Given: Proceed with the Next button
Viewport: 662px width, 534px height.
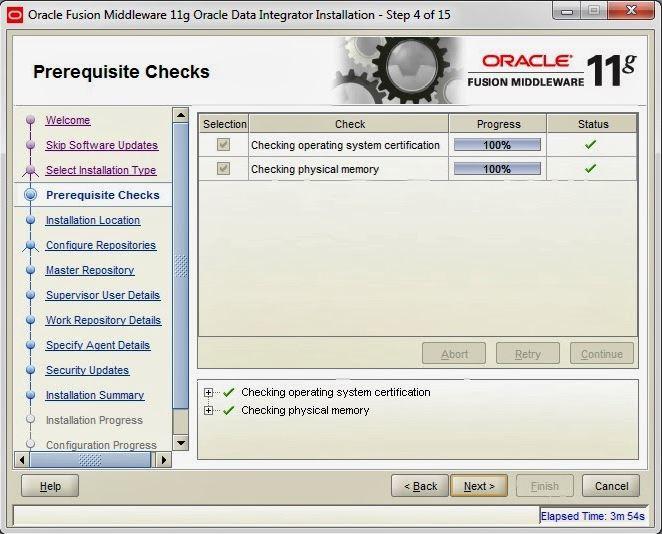Looking at the screenshot, I should click(479, 486).
